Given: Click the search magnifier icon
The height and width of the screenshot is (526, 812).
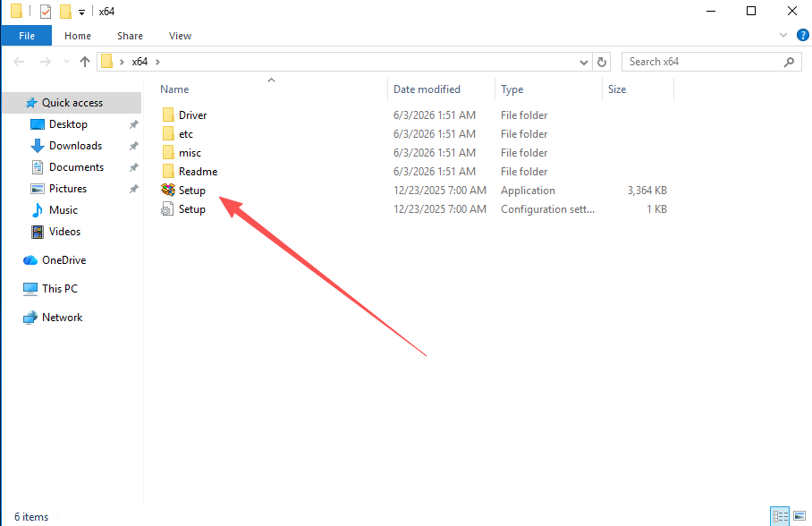Looking at the screenshot, I should pos(790,62).
